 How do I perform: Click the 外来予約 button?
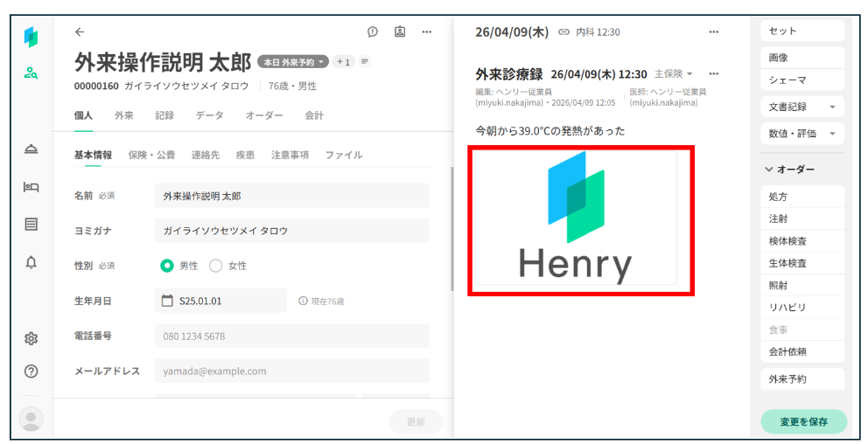pos(802,379)
